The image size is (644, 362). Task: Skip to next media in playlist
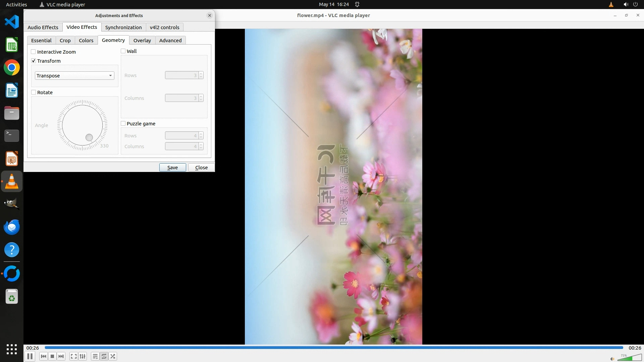[x=61, y=356]
